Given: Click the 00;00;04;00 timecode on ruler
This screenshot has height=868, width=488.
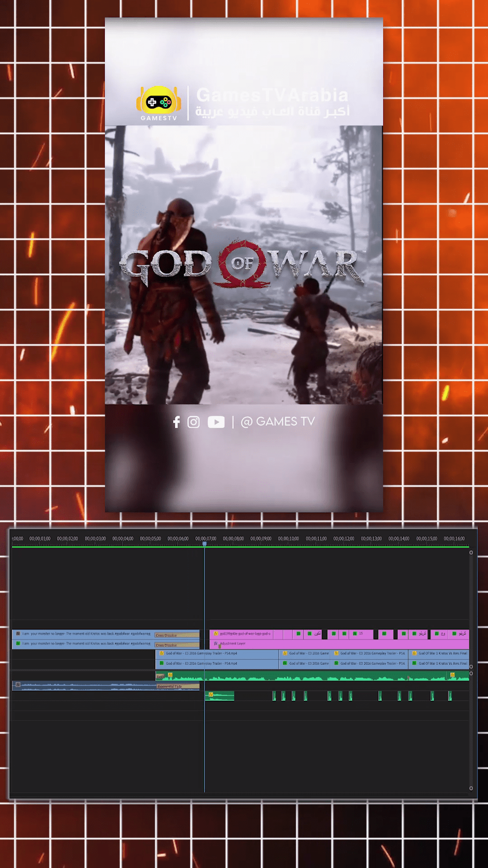Looking at the screenshot, I should (x=122, y=538).
